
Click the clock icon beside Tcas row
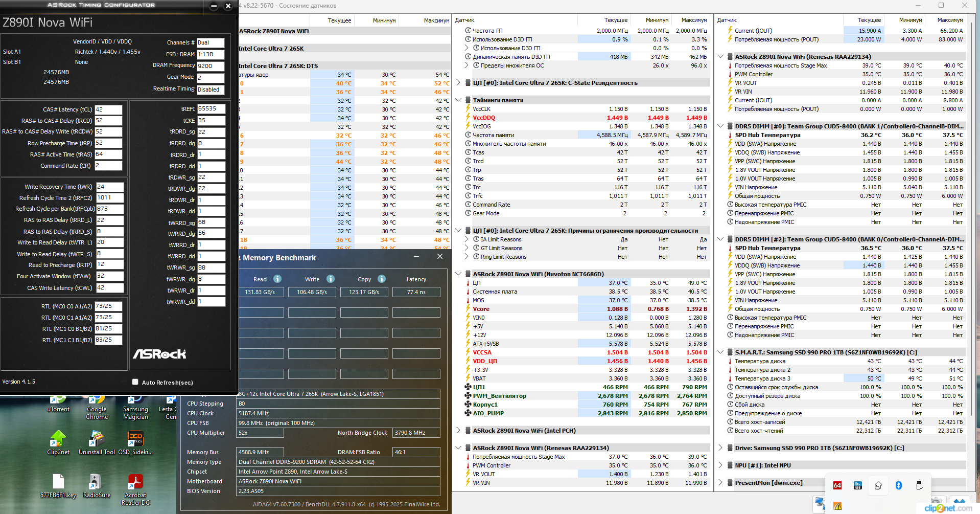tap(468, 152)
